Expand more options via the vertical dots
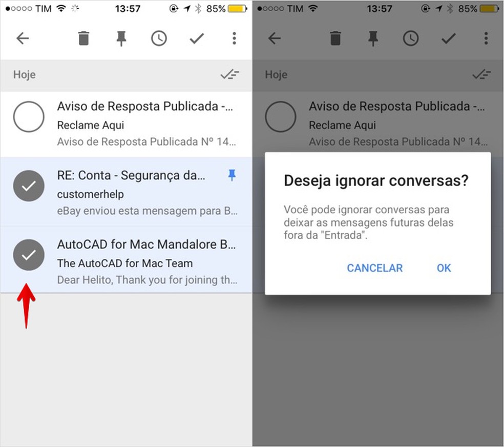Image resolution: width=504 pixels, height=447 pixels. (234, 38)
